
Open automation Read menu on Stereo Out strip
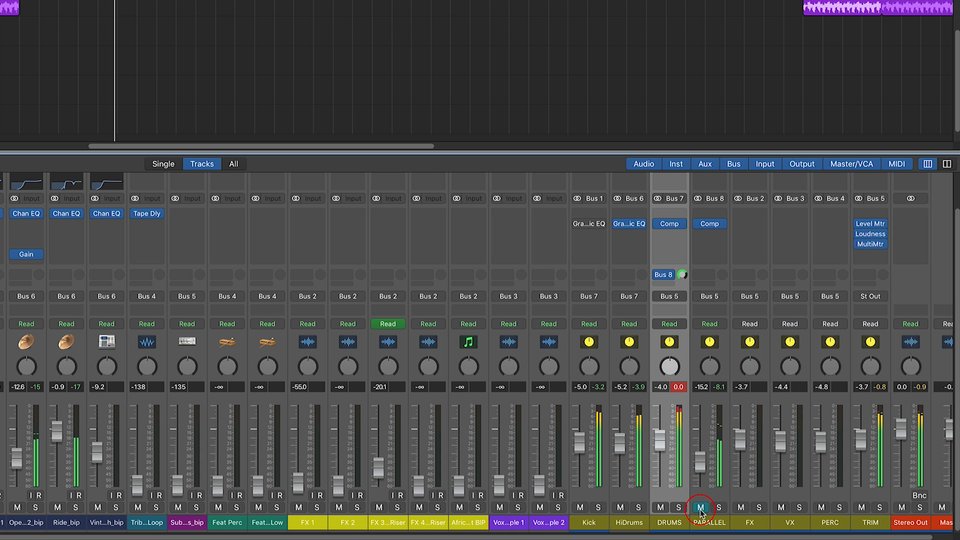click(910, 324)
